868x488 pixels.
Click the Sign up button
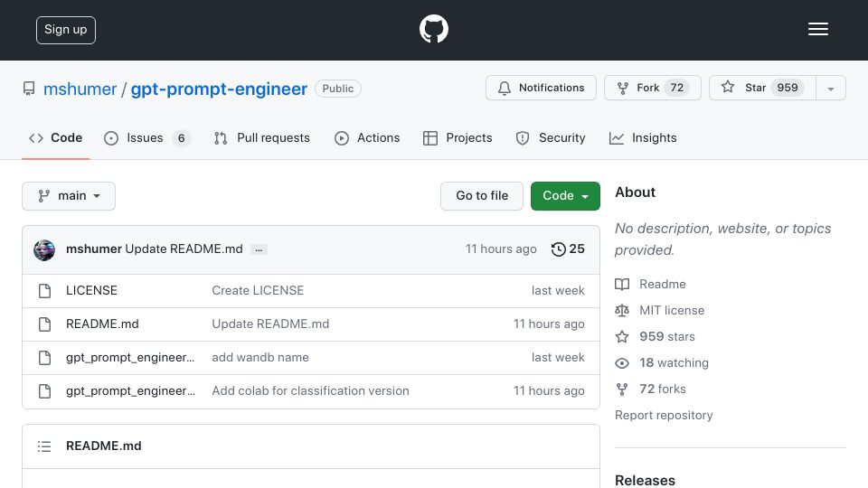[x=66, y=30]
